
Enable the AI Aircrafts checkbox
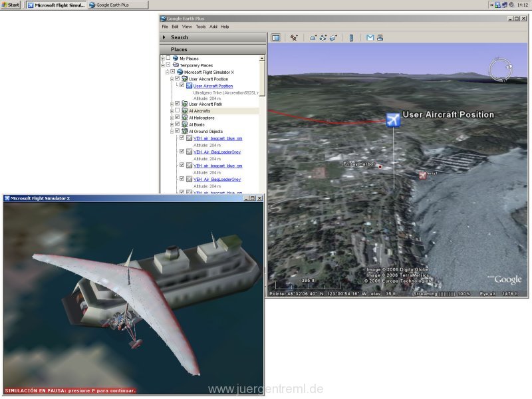pyautogui.click(x=178, y=110)
